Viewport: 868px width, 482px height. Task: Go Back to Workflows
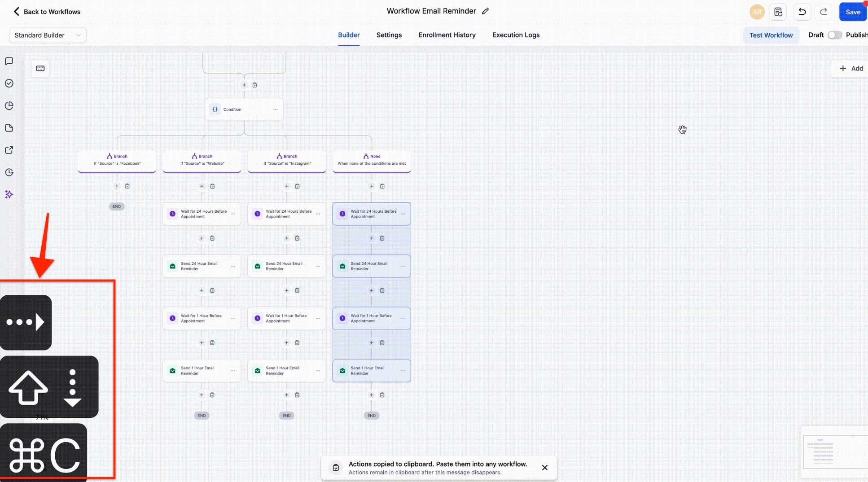(x=47, y=12)
